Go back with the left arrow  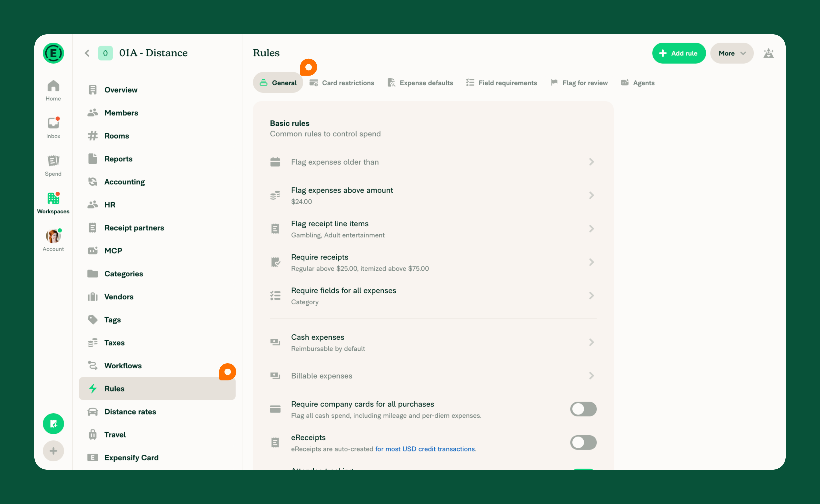[87, 53]
